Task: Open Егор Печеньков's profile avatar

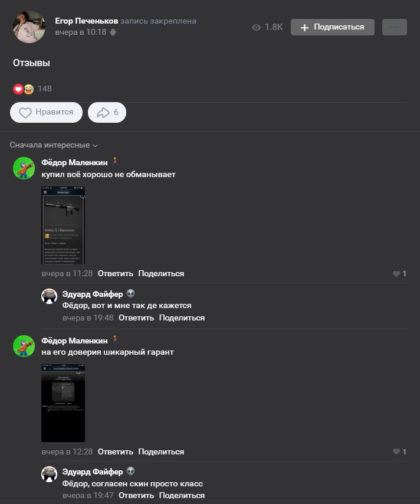Action: tap(29, 27)
